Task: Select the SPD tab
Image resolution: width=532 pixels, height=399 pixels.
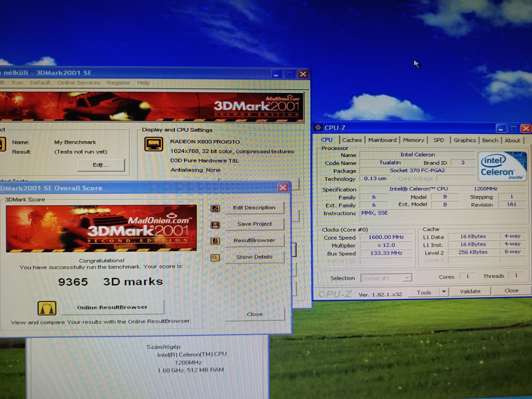Action: 438,140
